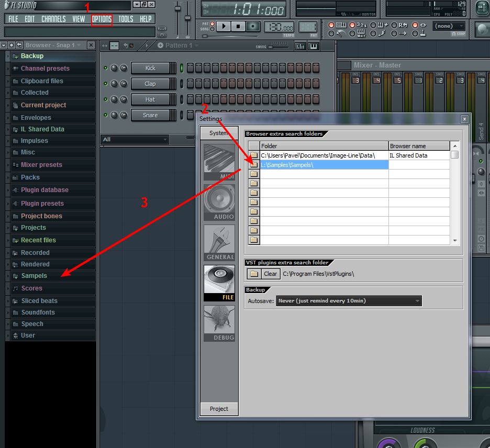Screen dimensions: 490x448
Task: Toggle the Clap channel select LED
Action: tap(182, 83)
